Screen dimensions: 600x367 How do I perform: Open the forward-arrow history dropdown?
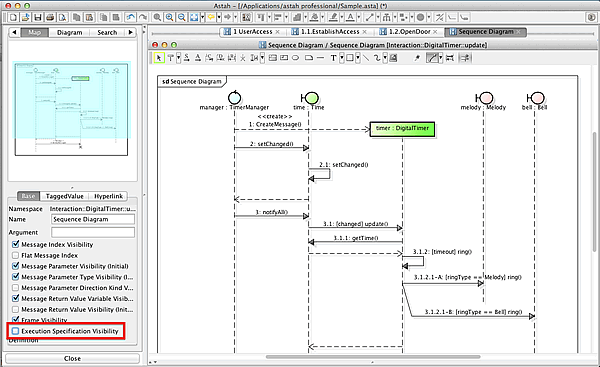(235, 17)
